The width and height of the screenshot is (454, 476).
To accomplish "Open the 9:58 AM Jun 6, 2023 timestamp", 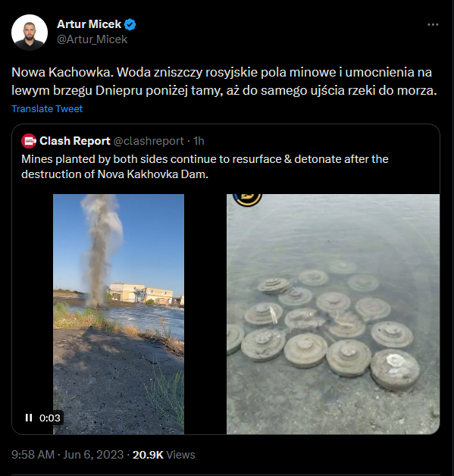I will point(67,455).
